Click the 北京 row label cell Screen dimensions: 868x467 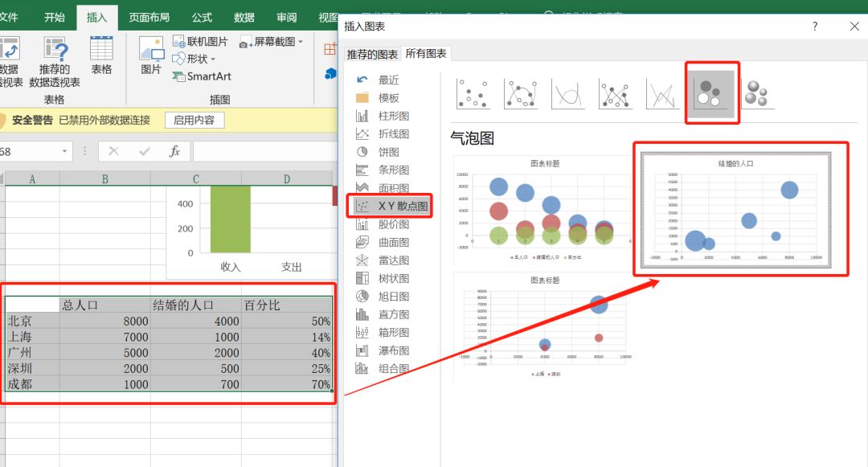click(32, 321)
